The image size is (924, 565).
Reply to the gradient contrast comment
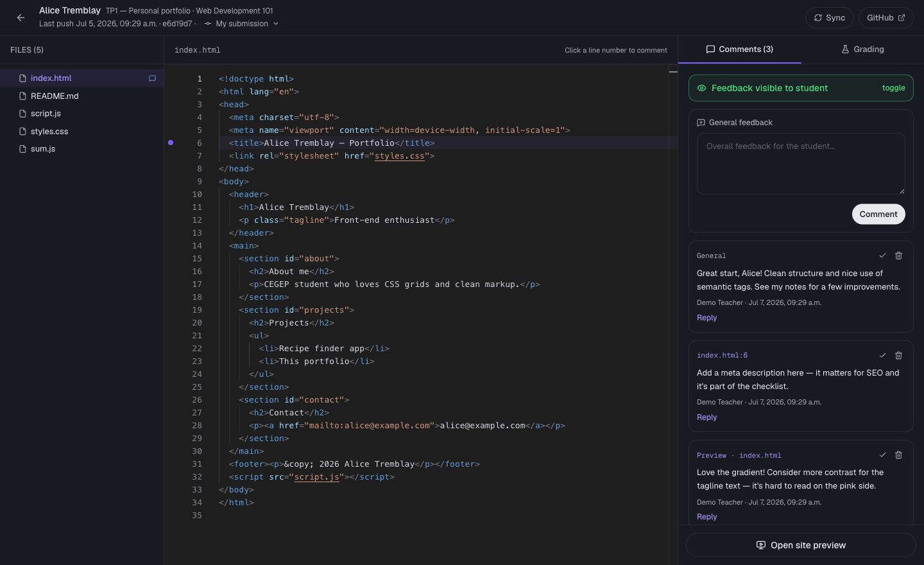click(706, 517)
